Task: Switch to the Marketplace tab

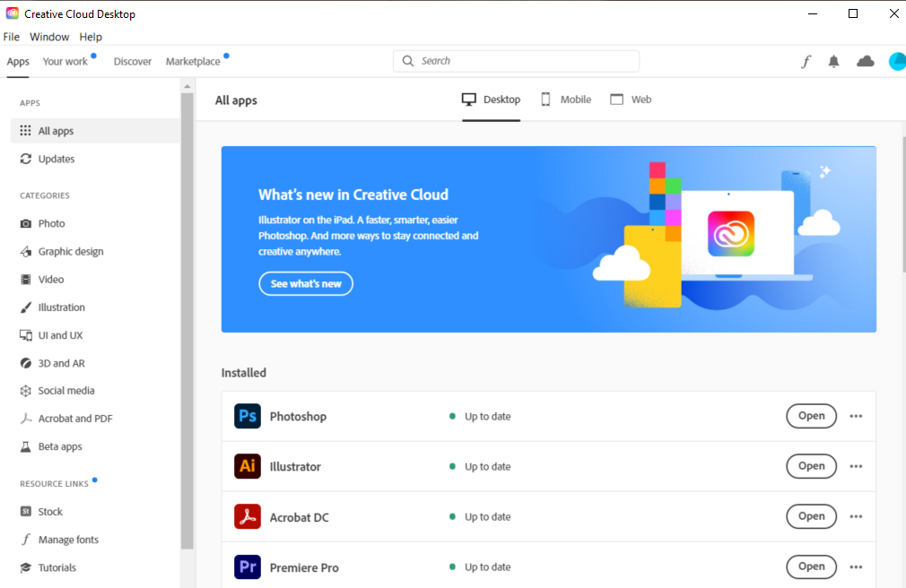Action: click(x=193, y=61)
